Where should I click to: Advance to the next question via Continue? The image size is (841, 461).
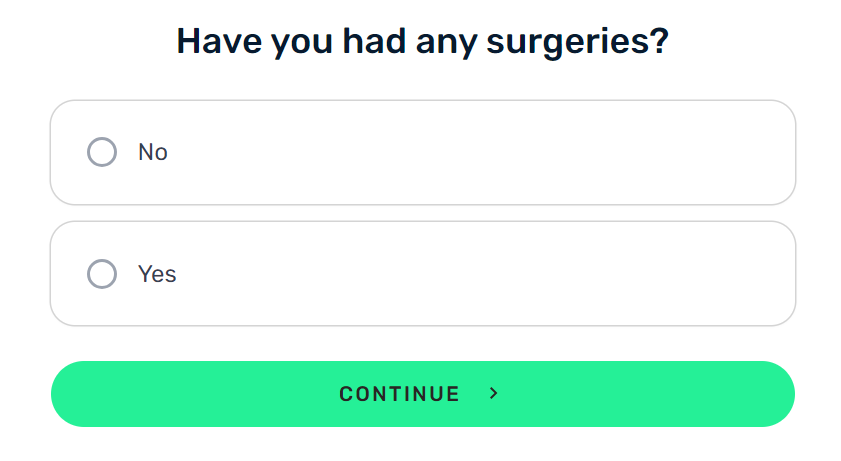coord(423,394)
